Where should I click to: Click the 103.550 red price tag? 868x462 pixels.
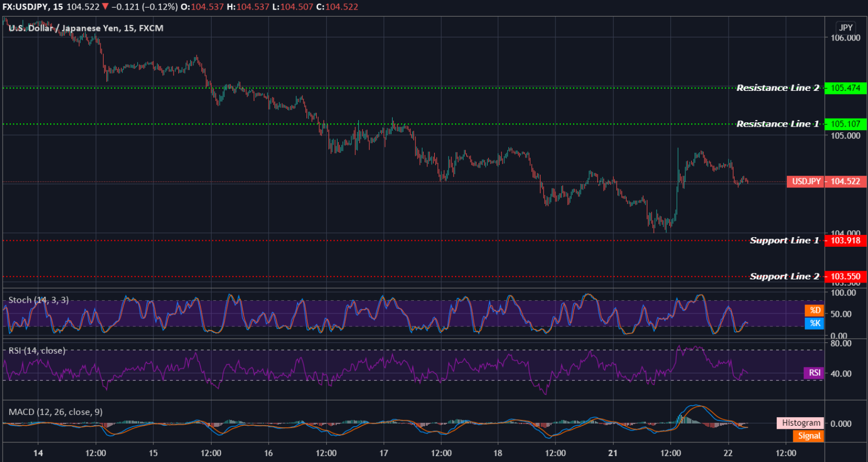tap(846, 277)
